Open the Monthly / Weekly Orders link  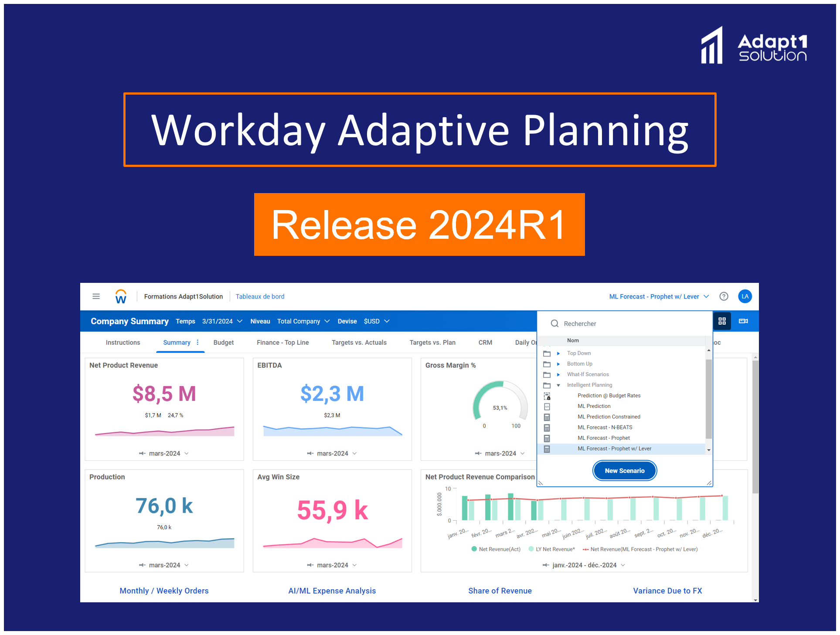point(164,591)
